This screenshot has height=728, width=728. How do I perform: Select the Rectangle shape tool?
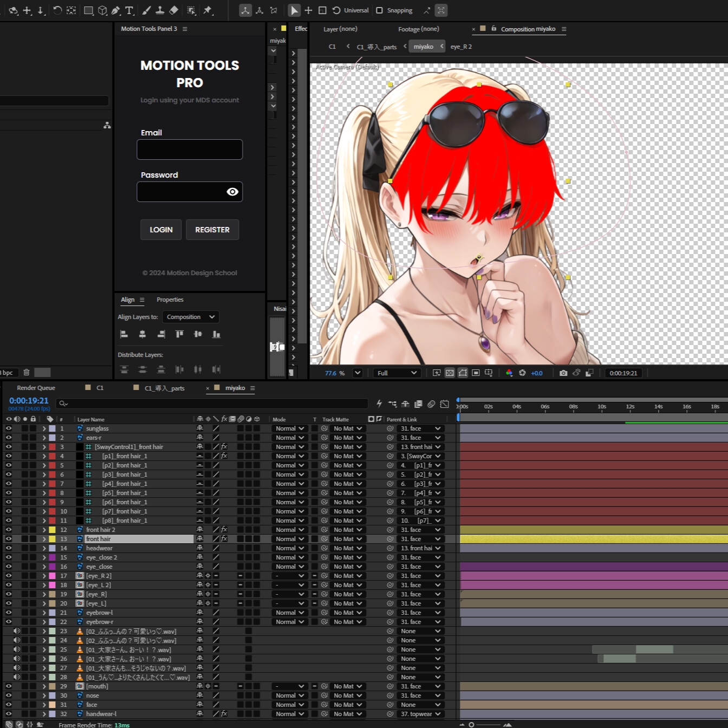tap(88, 10)
